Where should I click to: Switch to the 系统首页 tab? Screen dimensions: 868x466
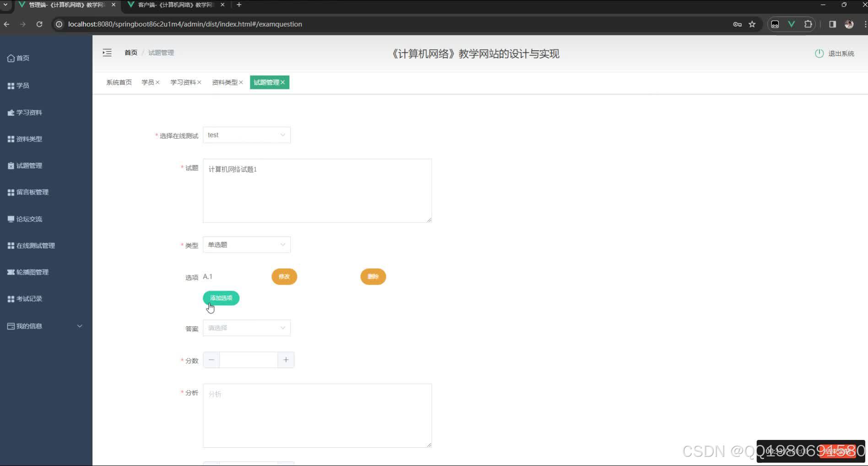(x=119, y=82)
